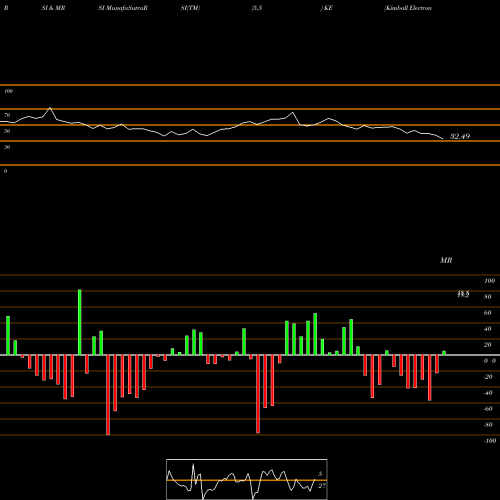Click the '(5,5' parameter text
The width and height of the screenshot is (500, 500).
point(257,8)
